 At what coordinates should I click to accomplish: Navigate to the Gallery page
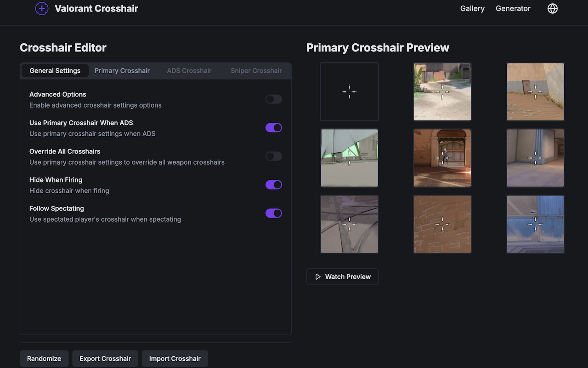[472, 8]
